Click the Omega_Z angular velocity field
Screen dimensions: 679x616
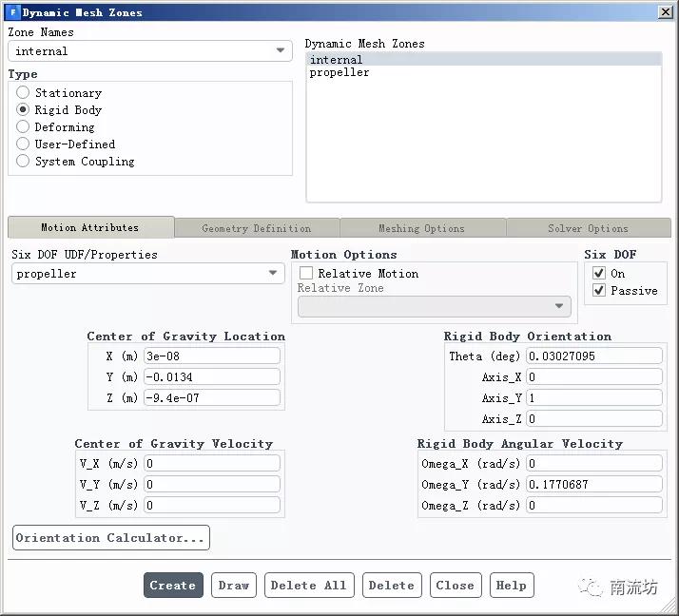click(x=594, y=505)
